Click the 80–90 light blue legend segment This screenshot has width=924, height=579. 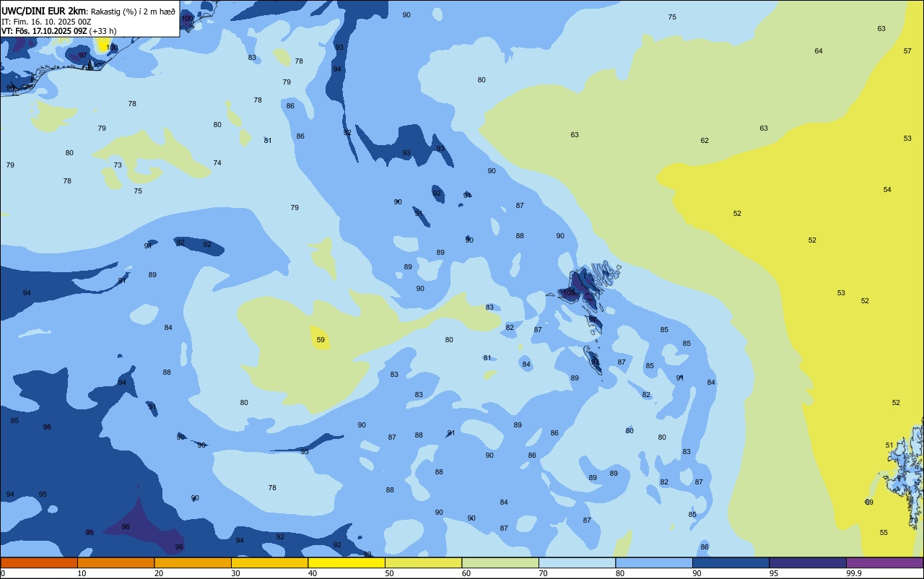click(654, 562)
